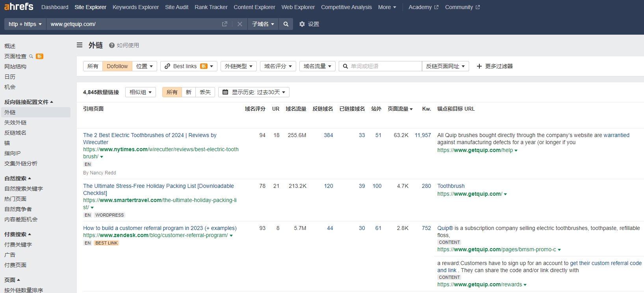Toggle the hamburger menu icon
The width and height of the screenshot is (644, 293).
(80, 45)
